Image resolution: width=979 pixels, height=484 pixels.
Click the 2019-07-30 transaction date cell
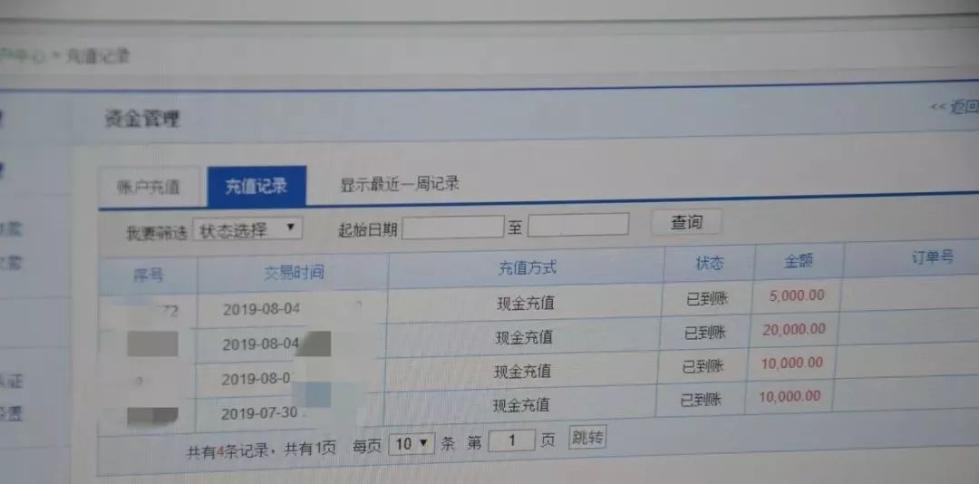(x=261, y=412)
